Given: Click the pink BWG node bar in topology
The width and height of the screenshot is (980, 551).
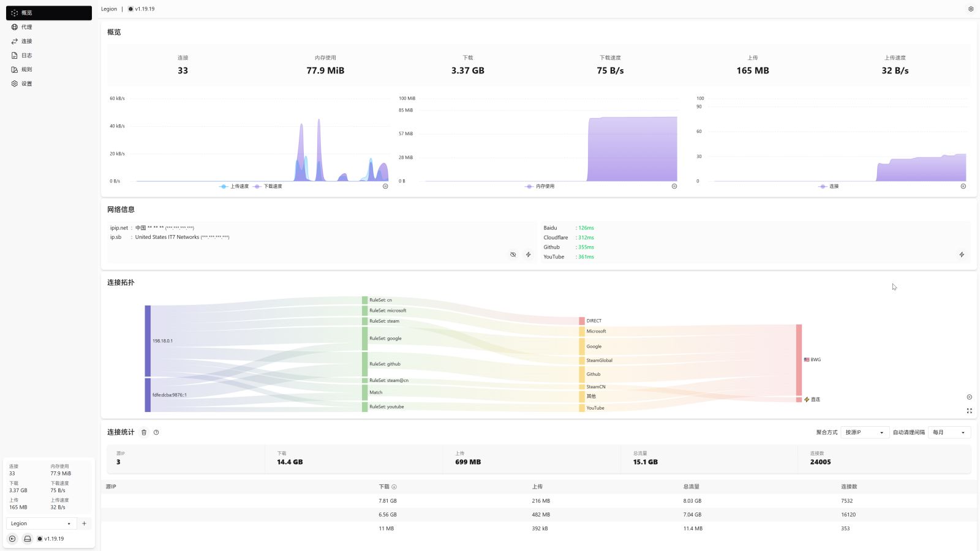Looking at the screenshot, I should click(799, 360).
